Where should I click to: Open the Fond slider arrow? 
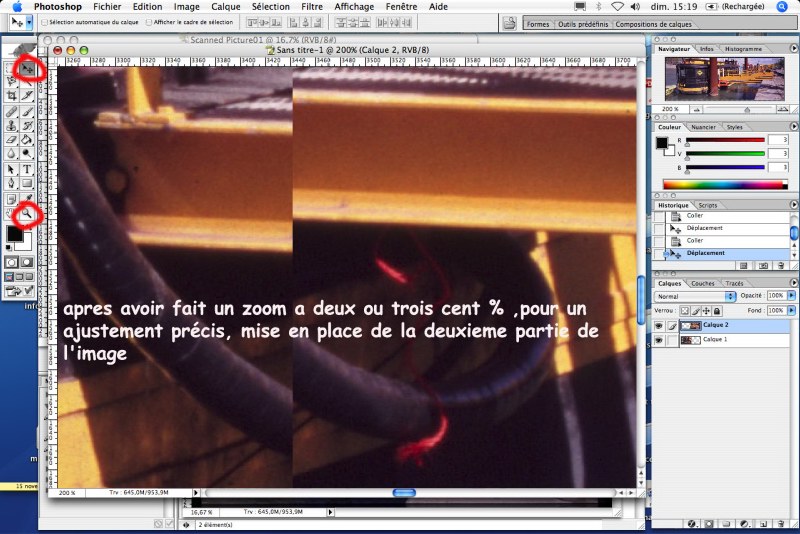coord(791,310)
